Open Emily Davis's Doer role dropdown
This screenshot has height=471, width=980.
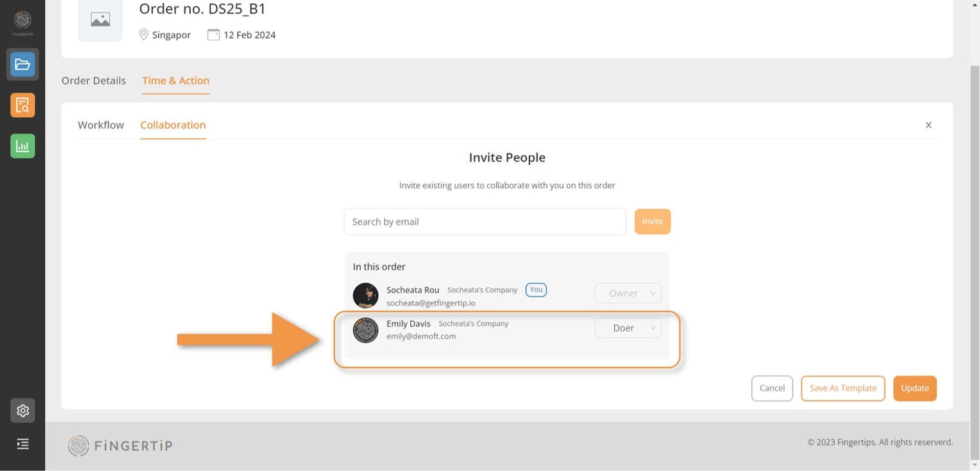628,327
